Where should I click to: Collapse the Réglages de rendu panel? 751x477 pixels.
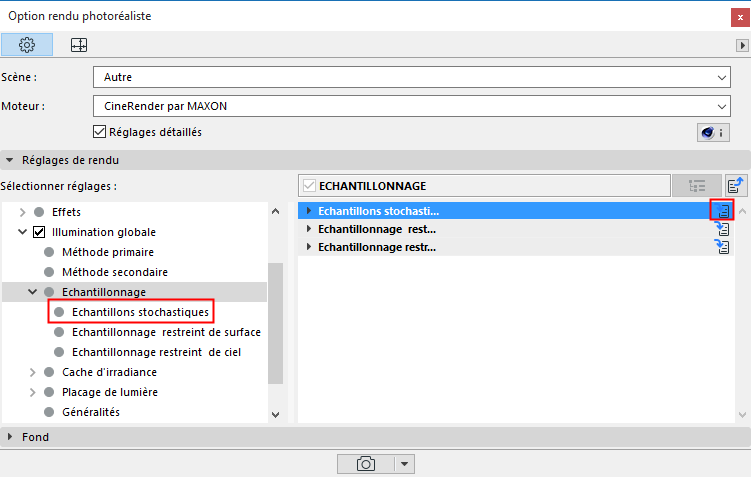pos(10,160)
